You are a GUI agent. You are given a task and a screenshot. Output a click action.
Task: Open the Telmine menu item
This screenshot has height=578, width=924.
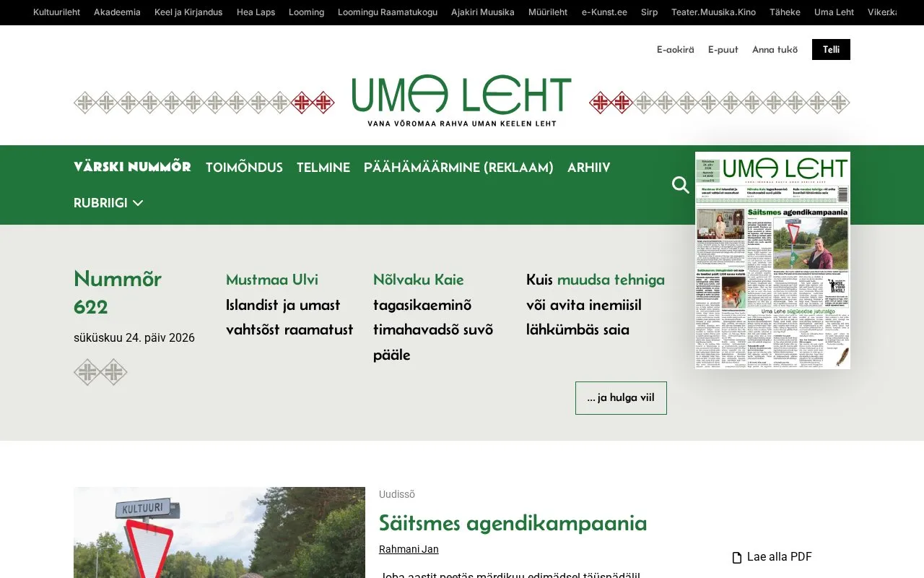tap(323, 168)
